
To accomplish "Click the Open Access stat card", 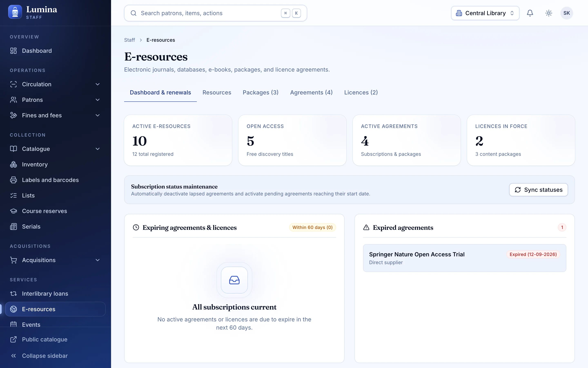I will click(x=292, y=140).
